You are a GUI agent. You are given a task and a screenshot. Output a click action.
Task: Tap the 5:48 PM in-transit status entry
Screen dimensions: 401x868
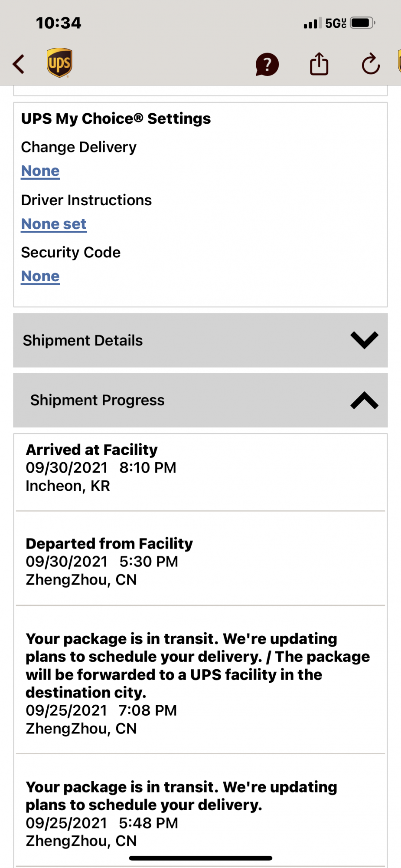(182, 813)
